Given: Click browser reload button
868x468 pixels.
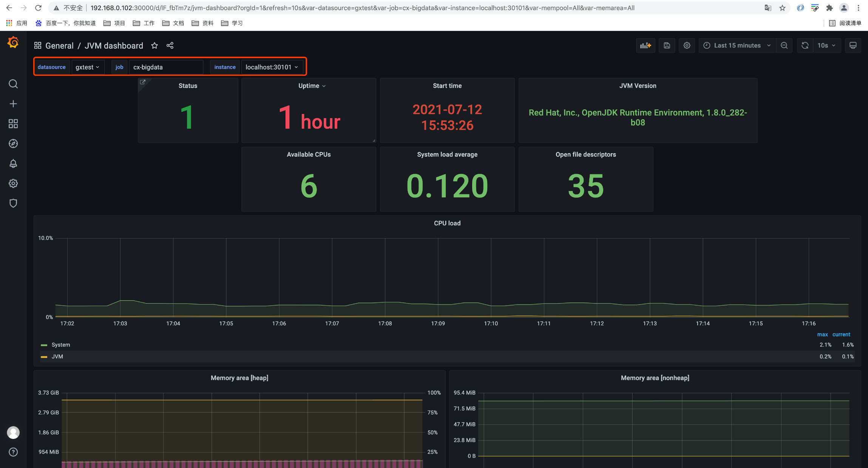Looking at the screenshot, I should 38,8.
